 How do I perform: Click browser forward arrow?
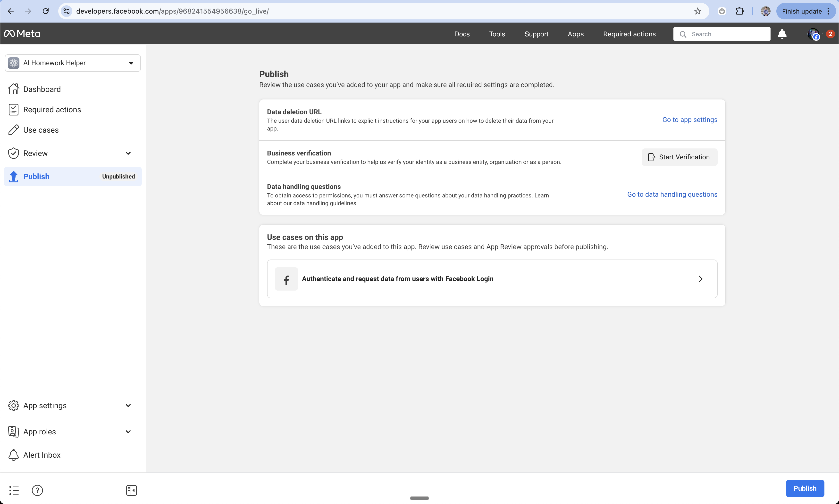[28, 11]
